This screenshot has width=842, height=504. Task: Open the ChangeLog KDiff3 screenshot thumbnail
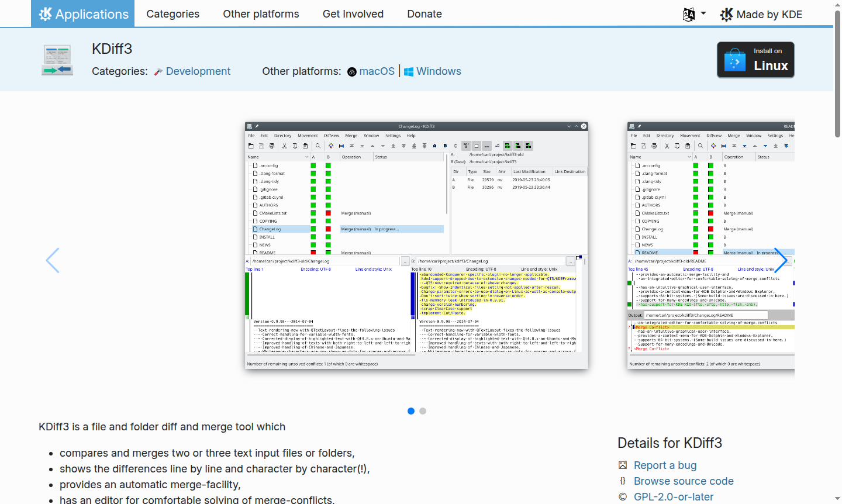(x=416, y=246)
